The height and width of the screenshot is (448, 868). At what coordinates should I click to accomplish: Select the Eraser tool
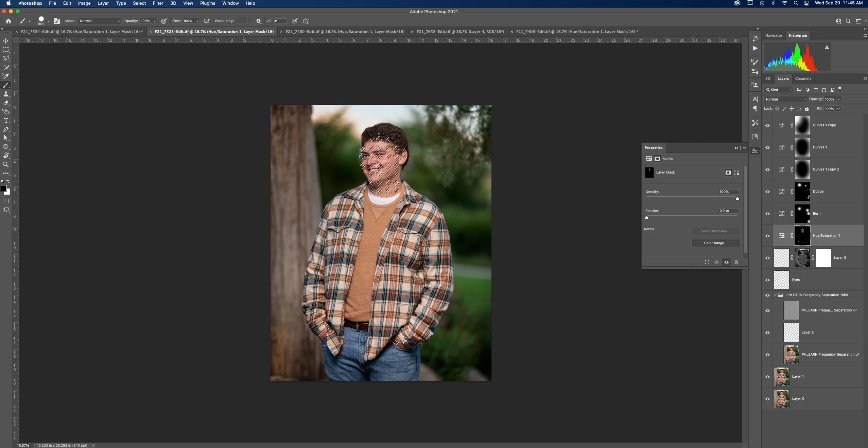tap(6, 103)
